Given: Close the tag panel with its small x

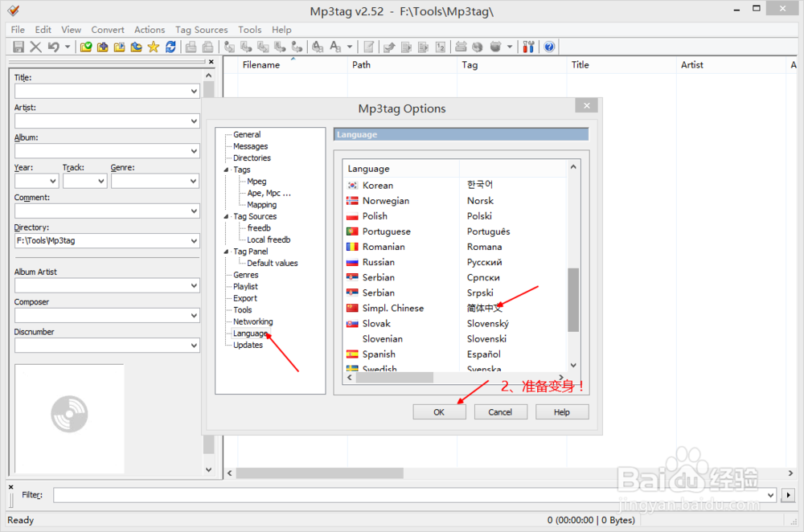Looking at the screenshot, I should (211, 62).
